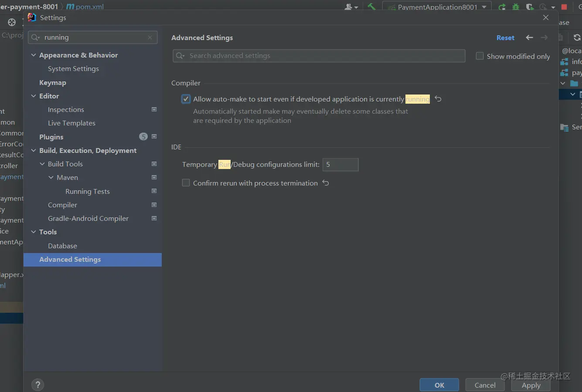This screenshot has width=582, height=392.
Task: Click the Reset link
Action: point(505,38)
